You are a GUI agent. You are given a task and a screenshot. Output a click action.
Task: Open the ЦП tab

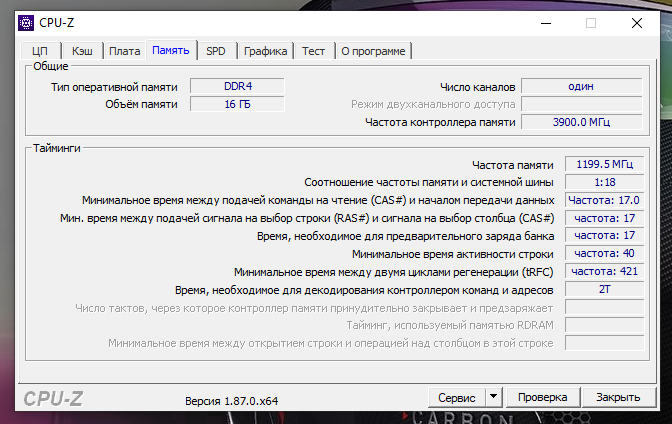[x=40, y=51]
